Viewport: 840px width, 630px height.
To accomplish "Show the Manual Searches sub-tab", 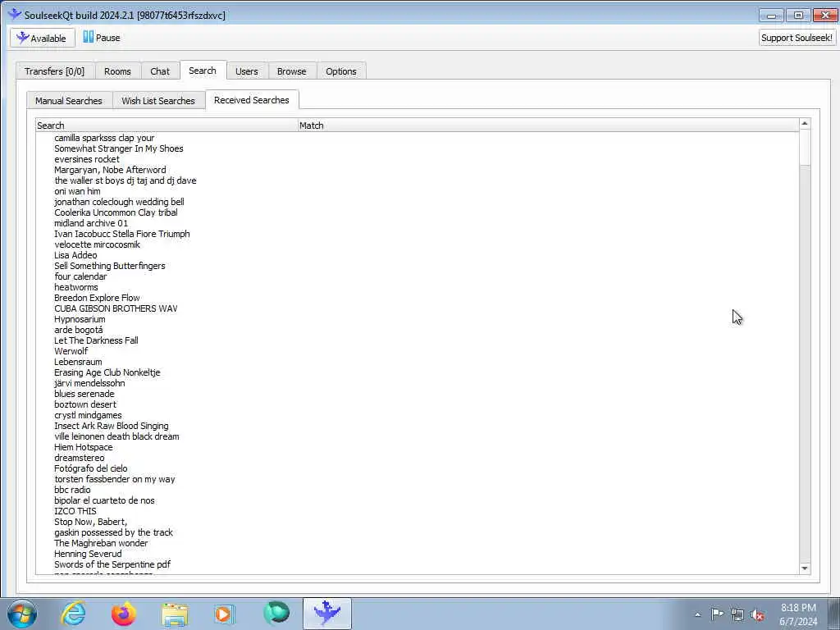I will (69, 101).
